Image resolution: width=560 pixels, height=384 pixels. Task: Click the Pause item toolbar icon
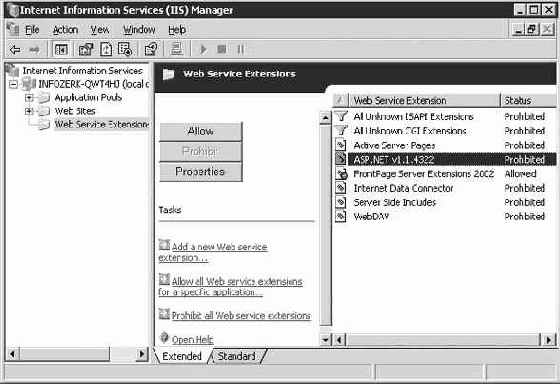click(x=240, y=49)
